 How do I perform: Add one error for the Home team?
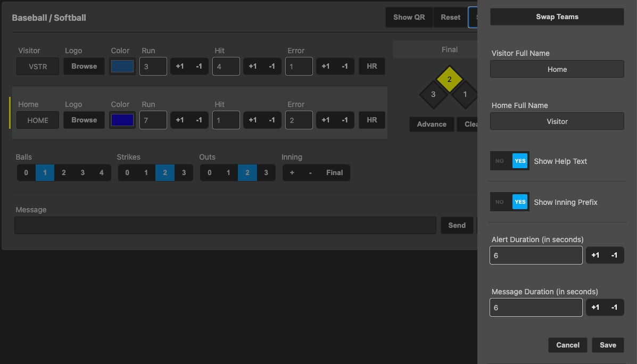[325, 120]
